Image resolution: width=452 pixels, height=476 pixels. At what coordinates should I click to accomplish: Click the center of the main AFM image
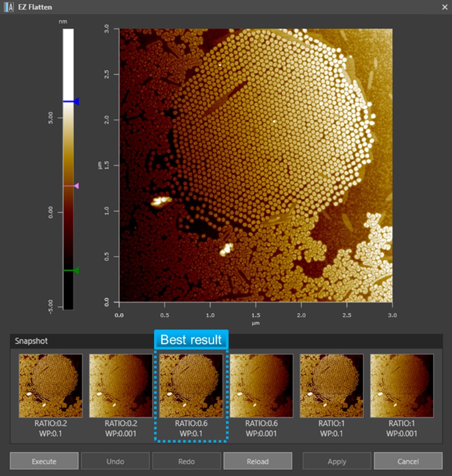pyautogui.click(x=256, y=165)
